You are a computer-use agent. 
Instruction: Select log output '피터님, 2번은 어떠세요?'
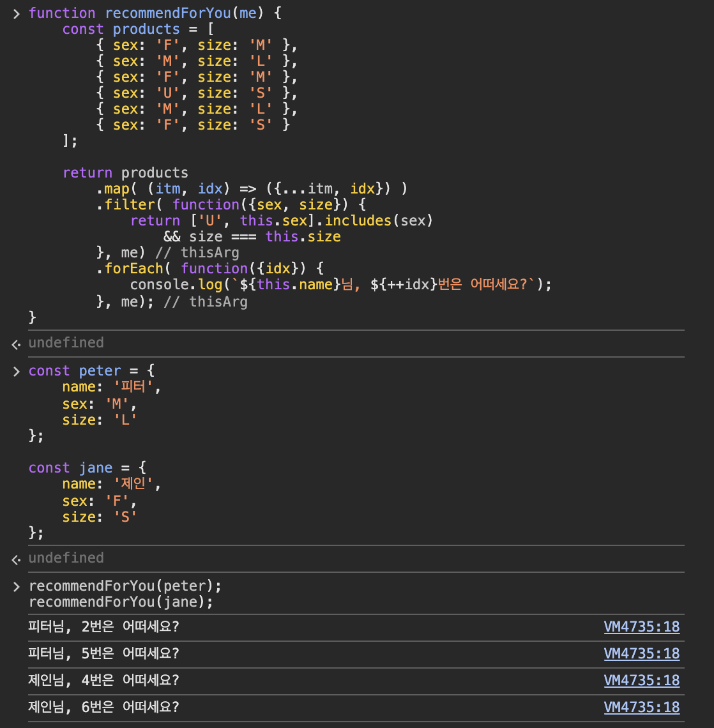103,627
